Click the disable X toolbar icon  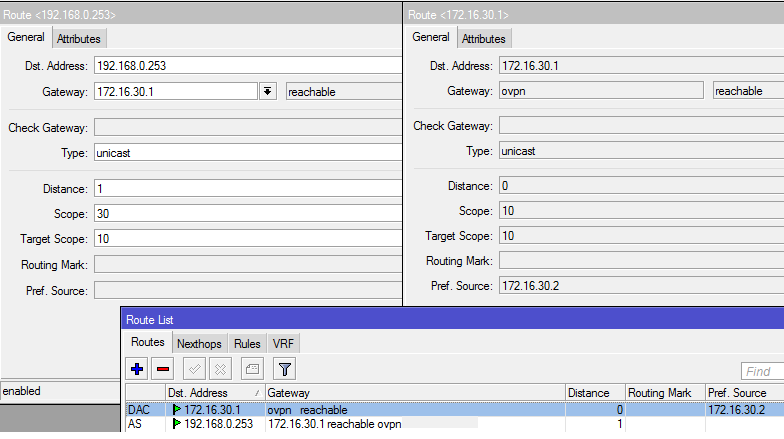(222, 370)
